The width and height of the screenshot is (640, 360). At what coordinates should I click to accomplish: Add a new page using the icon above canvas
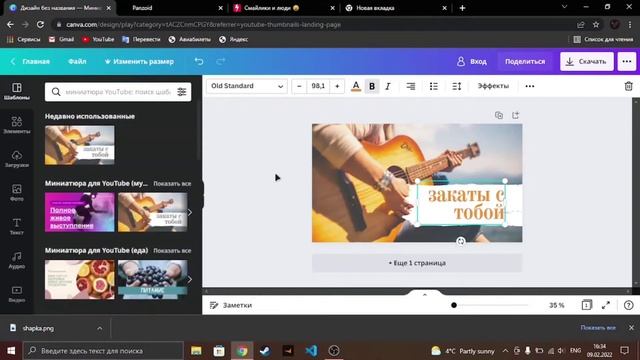(x=516, y=115)
